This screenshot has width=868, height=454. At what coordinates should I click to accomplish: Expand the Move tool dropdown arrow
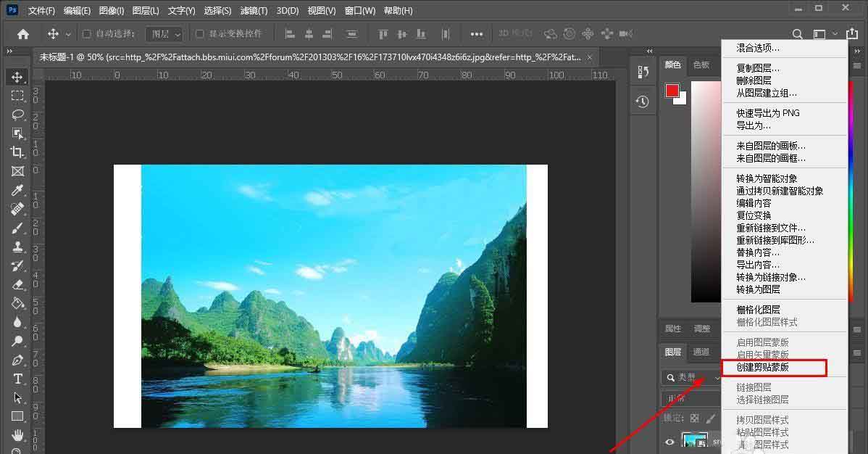tap(67, 33)
